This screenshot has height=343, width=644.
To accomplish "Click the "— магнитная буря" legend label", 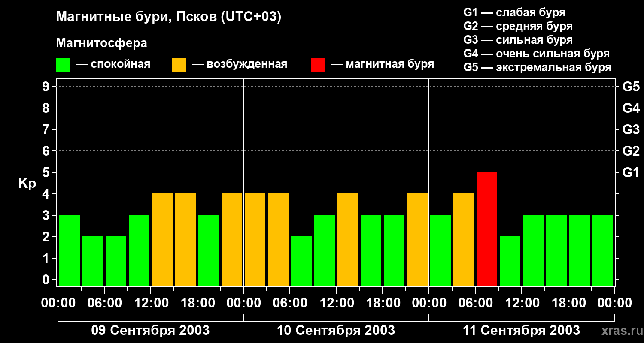I will 383,64.
